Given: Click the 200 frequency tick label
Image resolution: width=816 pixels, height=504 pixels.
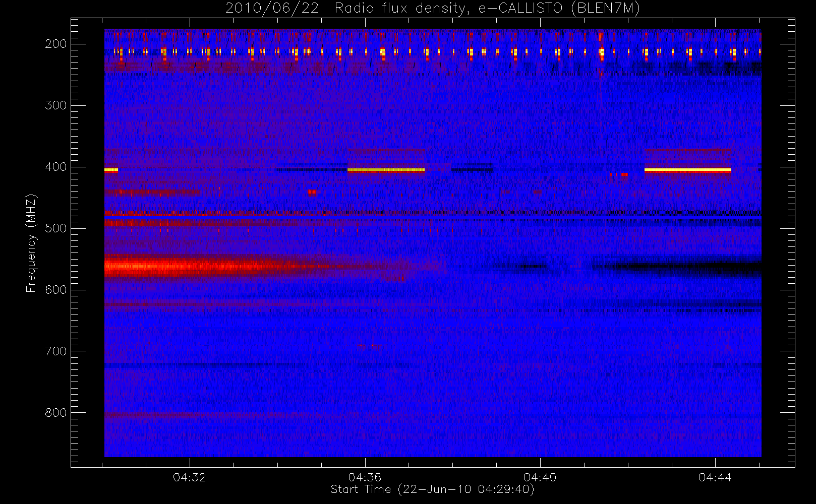Looking at the screenshot, I should tap(56, 44).
